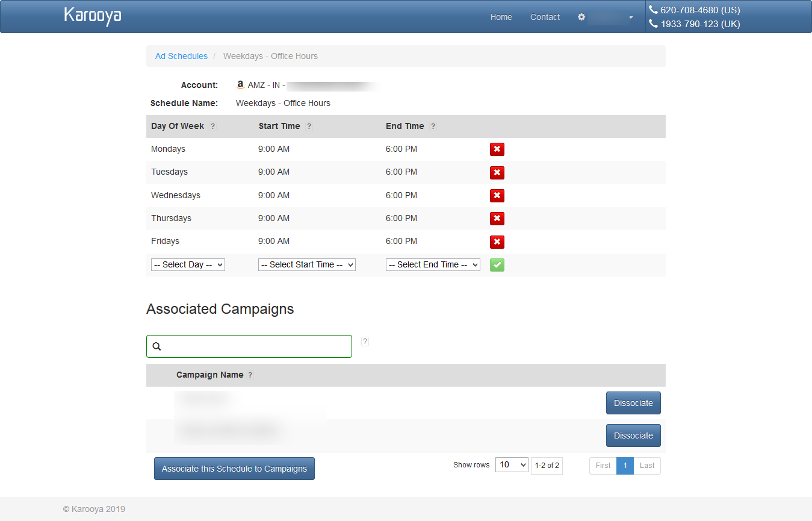Expand the user account menu caret
Screen dimensions: 812x521
(631, 17)
